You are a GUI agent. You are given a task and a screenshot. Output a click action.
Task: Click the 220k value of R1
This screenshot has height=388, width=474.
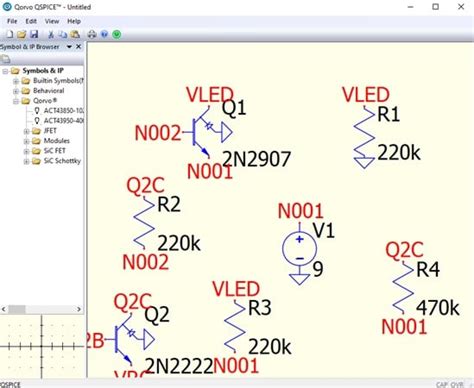click(399, 153)
